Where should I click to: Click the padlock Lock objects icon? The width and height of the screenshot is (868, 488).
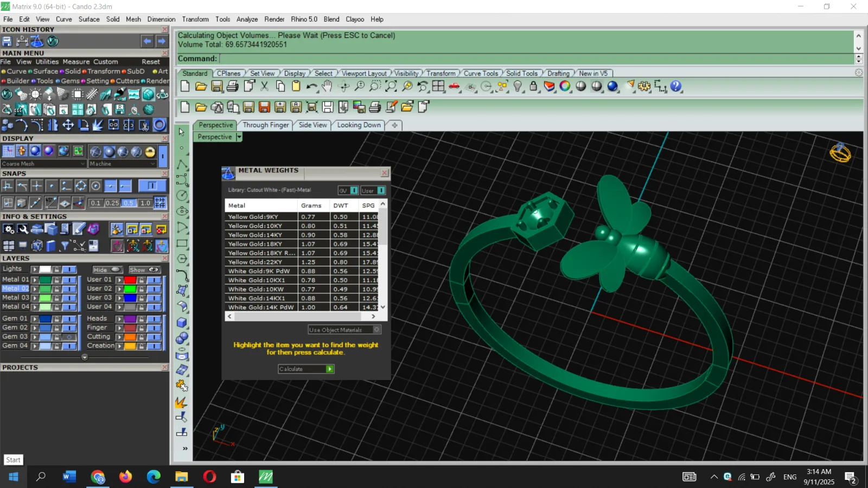click(x=533, y=86)
